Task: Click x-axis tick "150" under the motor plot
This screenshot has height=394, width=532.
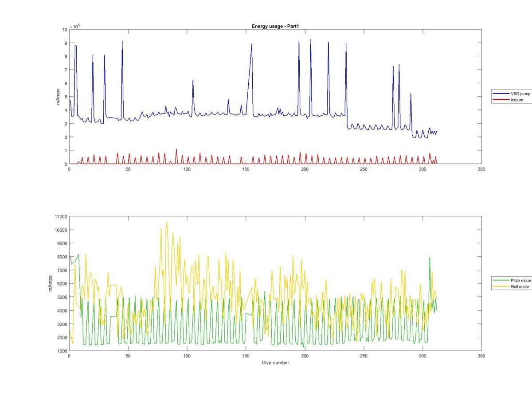Action: [246, 356]
